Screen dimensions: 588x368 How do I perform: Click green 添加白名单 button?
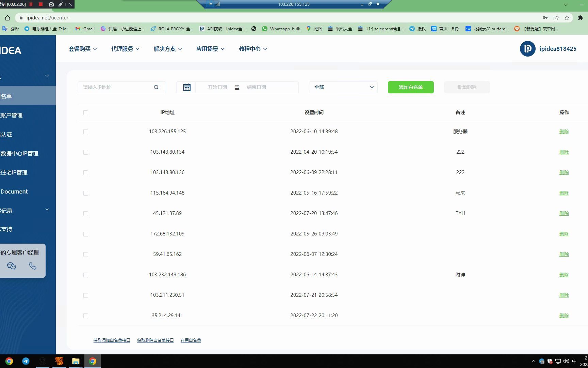(411, 87)
